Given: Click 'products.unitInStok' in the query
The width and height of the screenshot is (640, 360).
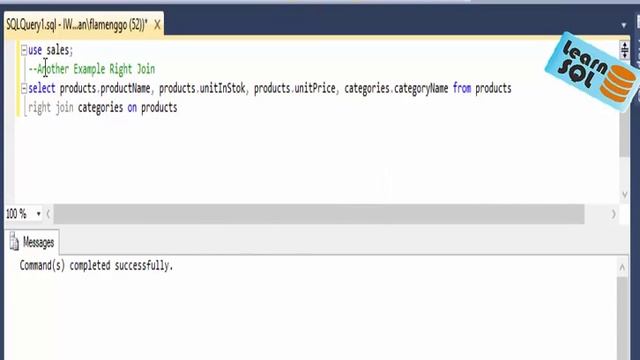Looking at the screenshot, I should click(202, 88).
